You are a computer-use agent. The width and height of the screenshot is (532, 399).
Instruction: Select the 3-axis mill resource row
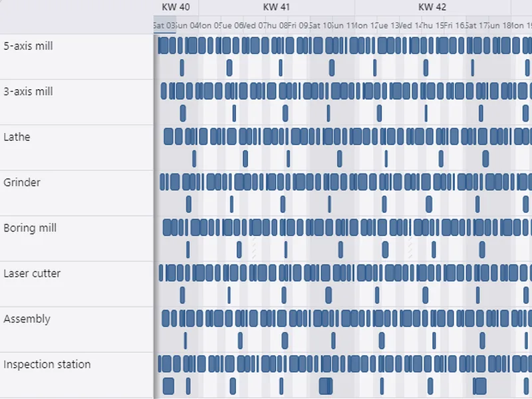click(x=76, y=102)
